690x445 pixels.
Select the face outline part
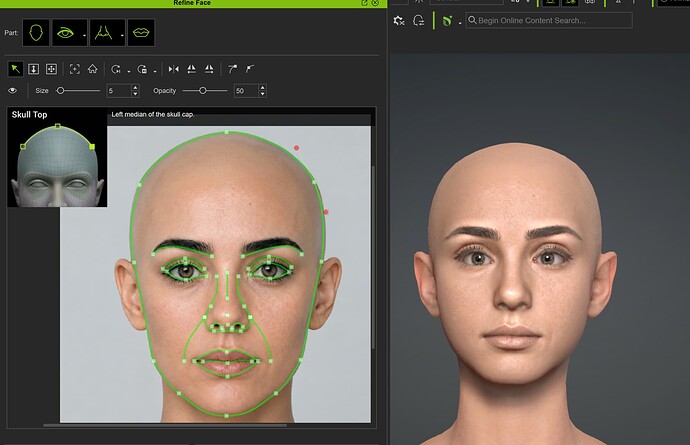(36, 33)
